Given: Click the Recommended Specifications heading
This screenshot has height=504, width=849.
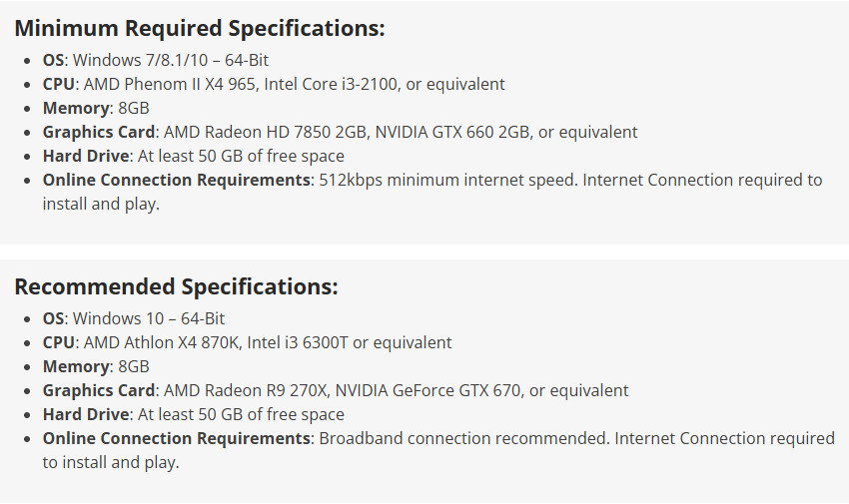Looking at the screenshot, I should [176, 286].
